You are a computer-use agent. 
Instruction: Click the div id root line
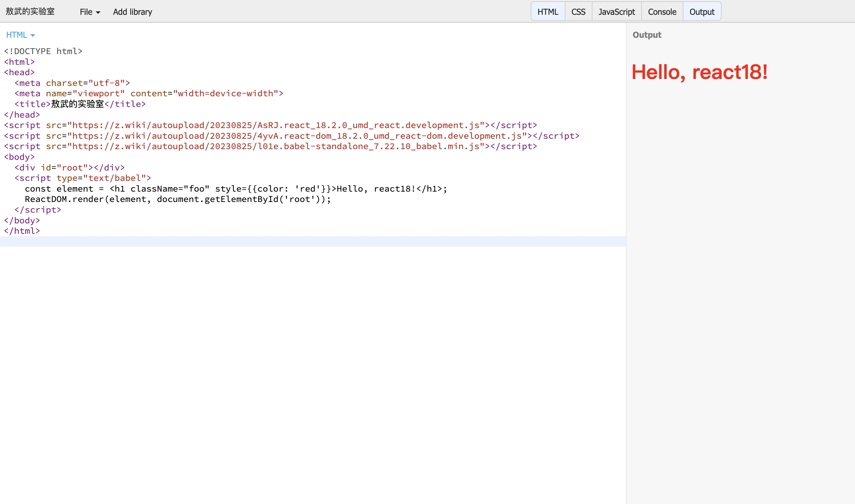[70, 168]
